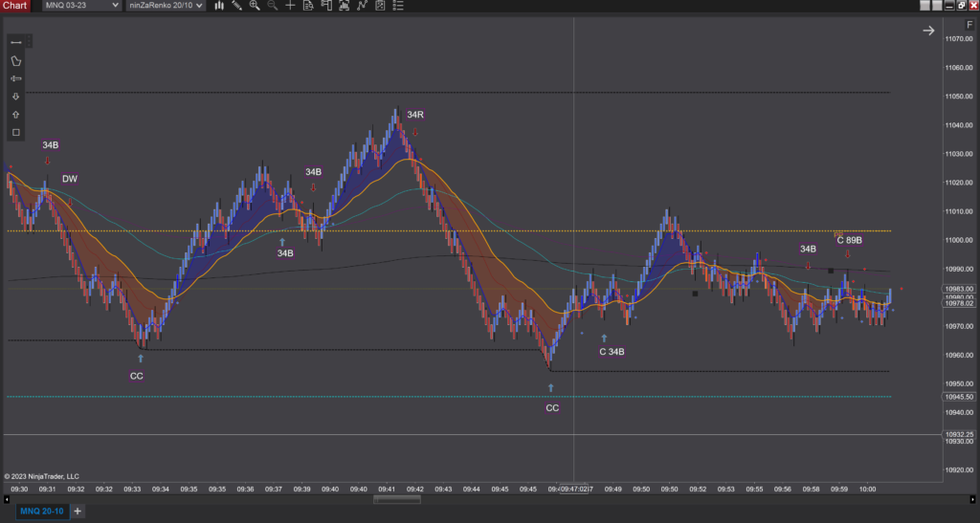
Task: Click the horizontal scrollbar thumb
Action: click(397, 499)
